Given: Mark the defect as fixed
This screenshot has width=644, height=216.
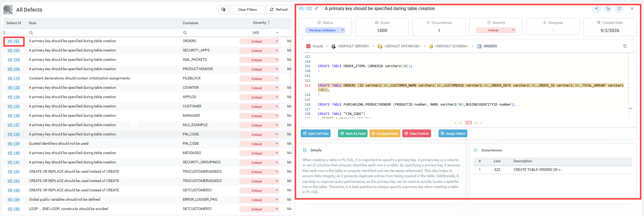Looking at the screenshot, I should [x=353, y=134].
